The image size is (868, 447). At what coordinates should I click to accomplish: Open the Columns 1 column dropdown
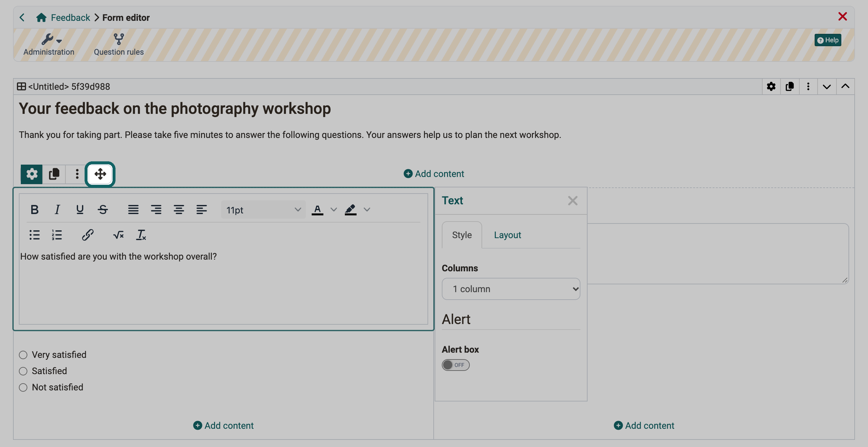click(x=511, y=289)
